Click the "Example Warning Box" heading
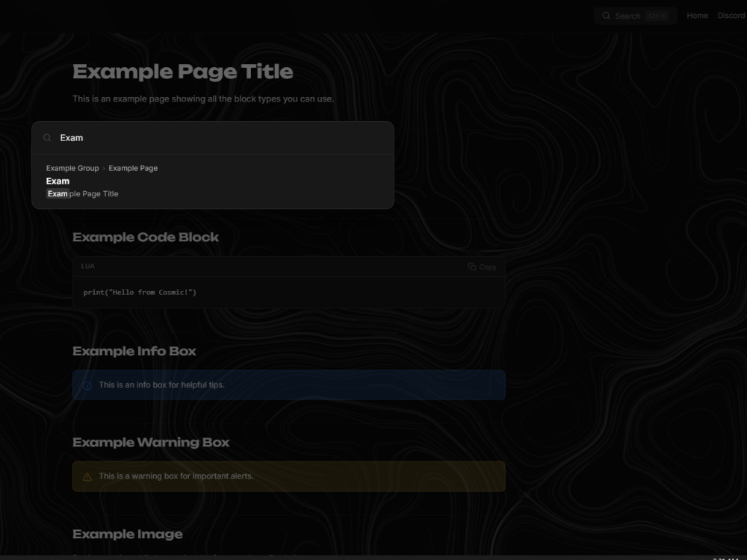The height and width of the screenshot is (560, 747). (x=151, y=442)
